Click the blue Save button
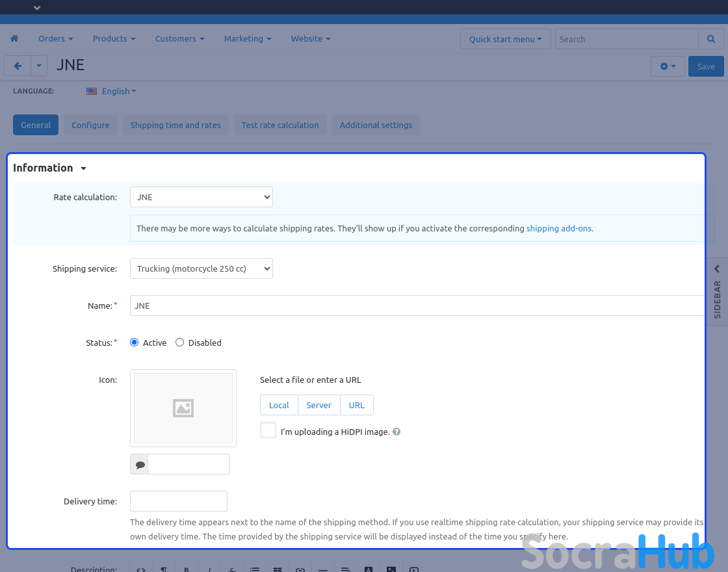 click(705, 66)
